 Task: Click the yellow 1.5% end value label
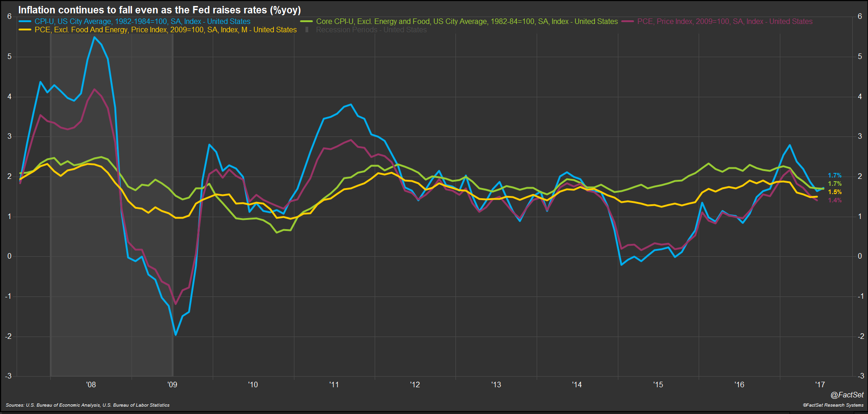[834, 192]
